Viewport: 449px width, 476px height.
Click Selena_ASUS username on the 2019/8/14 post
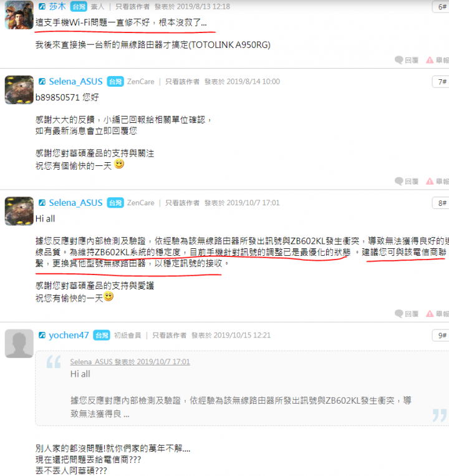click(76, 81)
